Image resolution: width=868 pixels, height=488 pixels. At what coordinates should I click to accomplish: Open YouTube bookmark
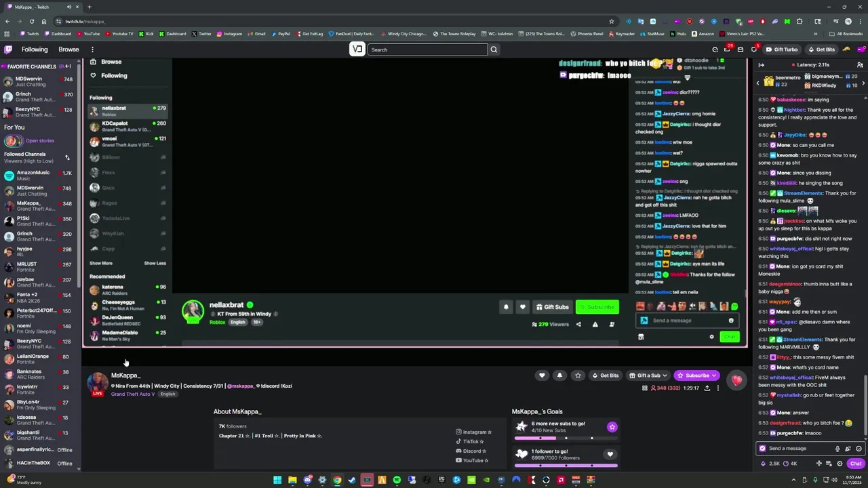click(x=88, y=34)
